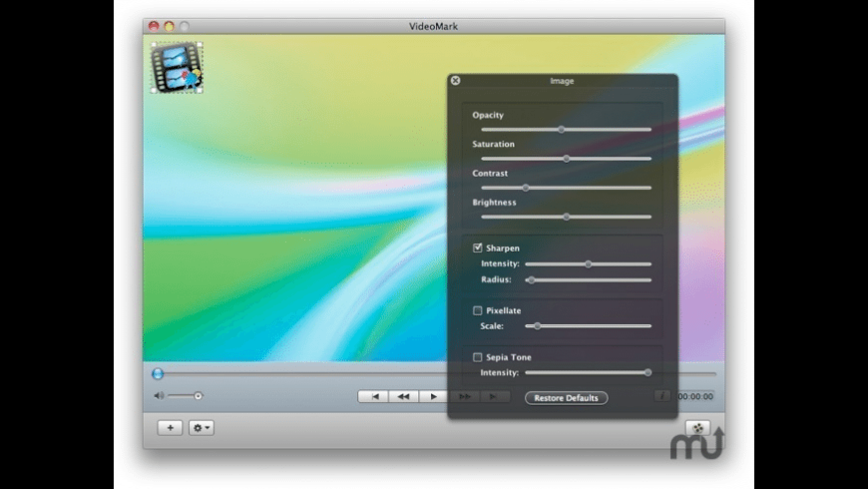Screen dimensions: 868x489
Task: Adjust the volume slider knob
Action: click(x=198, y=395)
